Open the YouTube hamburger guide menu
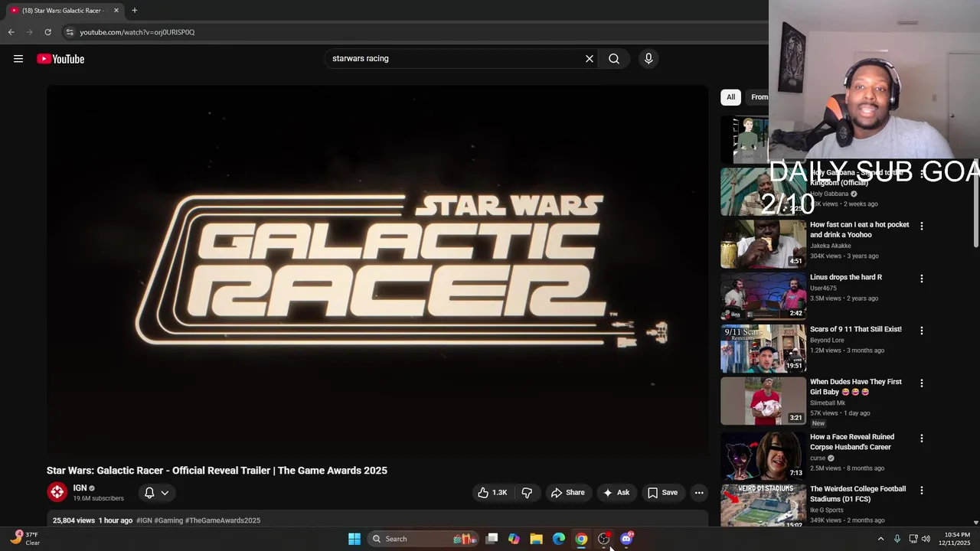The height and width of the screenshot is (551, 980). click(18, 59)
